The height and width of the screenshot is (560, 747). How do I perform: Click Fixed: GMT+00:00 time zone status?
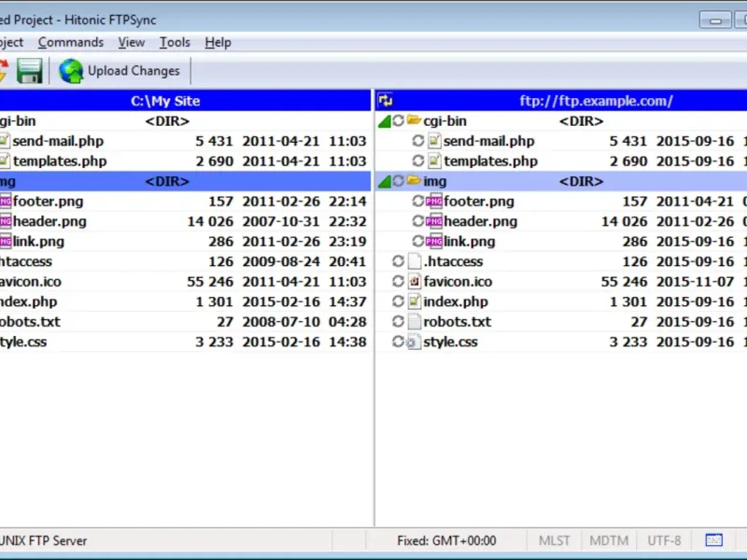pyautogui.click(x=446, y=540)
